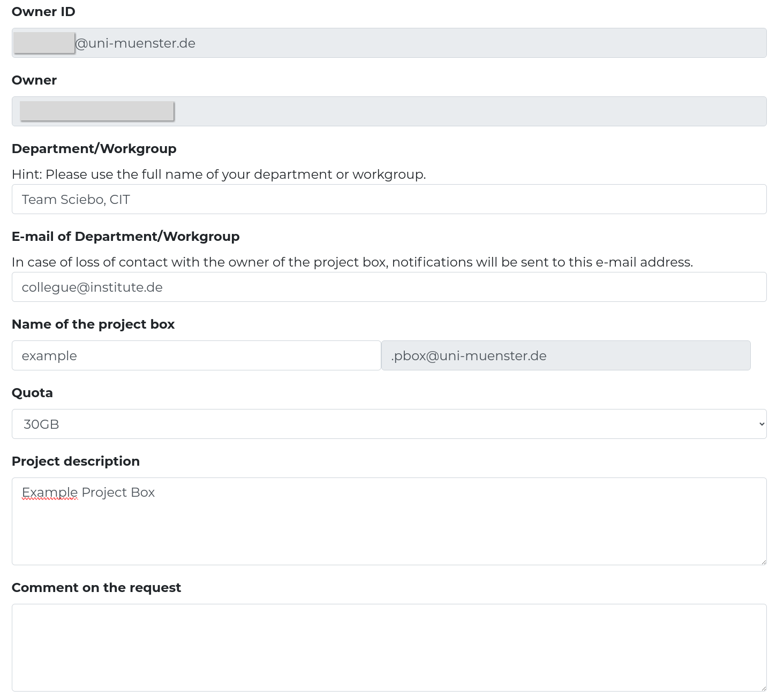Focus the Department/Workgroup text input
The image size is (784, 698).
(389, 199)
